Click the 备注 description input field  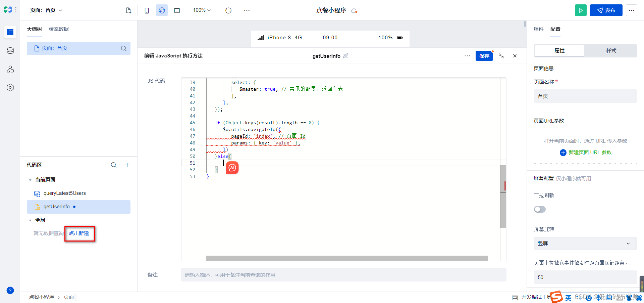[x=343, y=275]
